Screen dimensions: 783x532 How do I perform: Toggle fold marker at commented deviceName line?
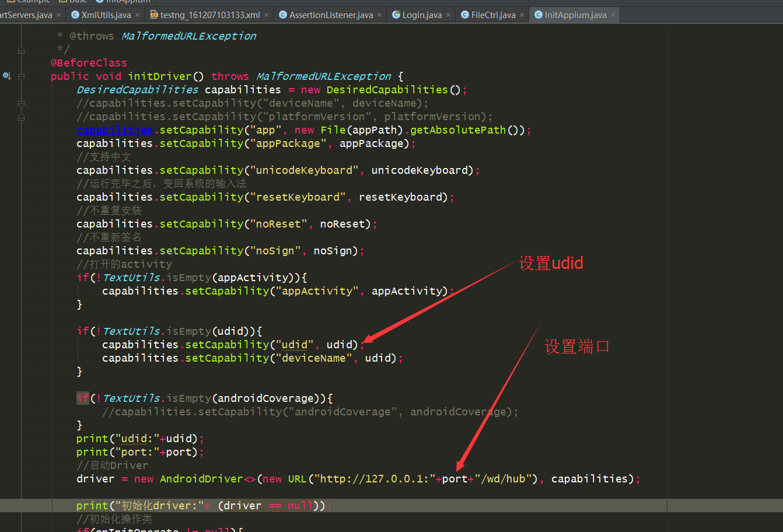tap(21, 104)
